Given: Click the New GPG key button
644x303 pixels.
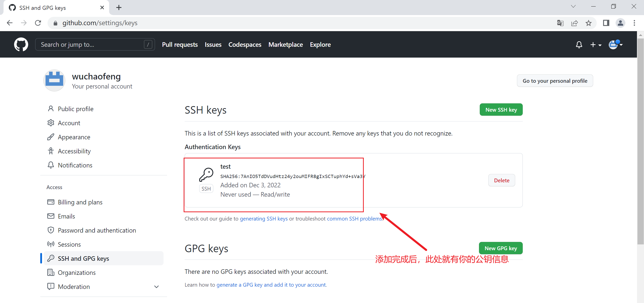Looking at the screenshot, I should click(x=501, y=248).
